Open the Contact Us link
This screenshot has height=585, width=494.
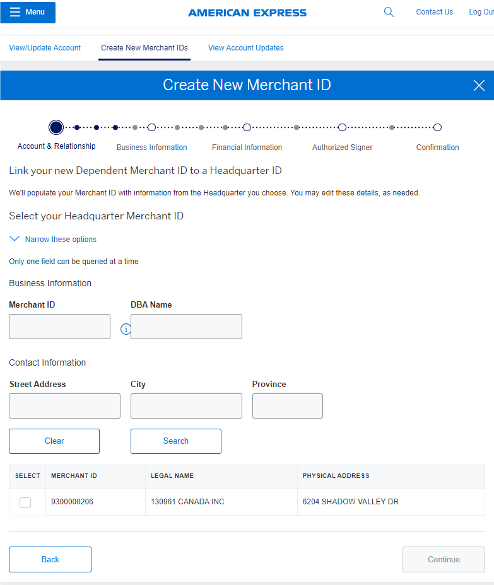click(x=434, y=12)
